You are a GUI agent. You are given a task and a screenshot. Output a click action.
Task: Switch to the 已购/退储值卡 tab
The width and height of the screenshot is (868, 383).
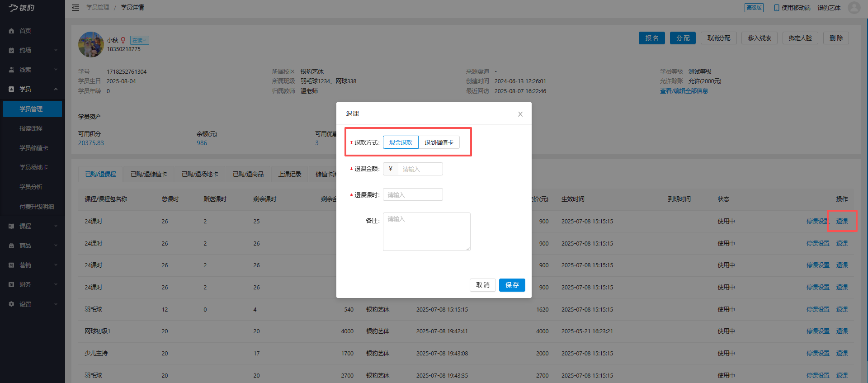click(x=149, y=174)
